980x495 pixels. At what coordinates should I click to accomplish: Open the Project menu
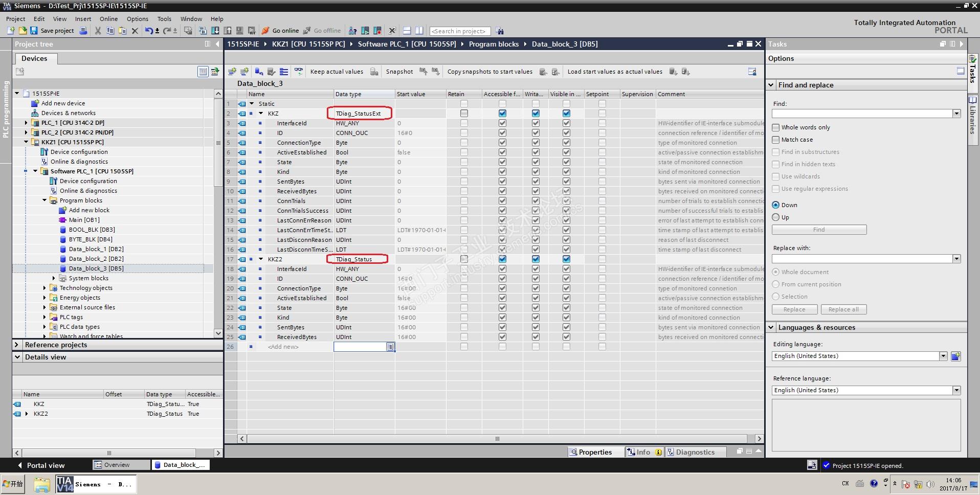tap(16, 19)
